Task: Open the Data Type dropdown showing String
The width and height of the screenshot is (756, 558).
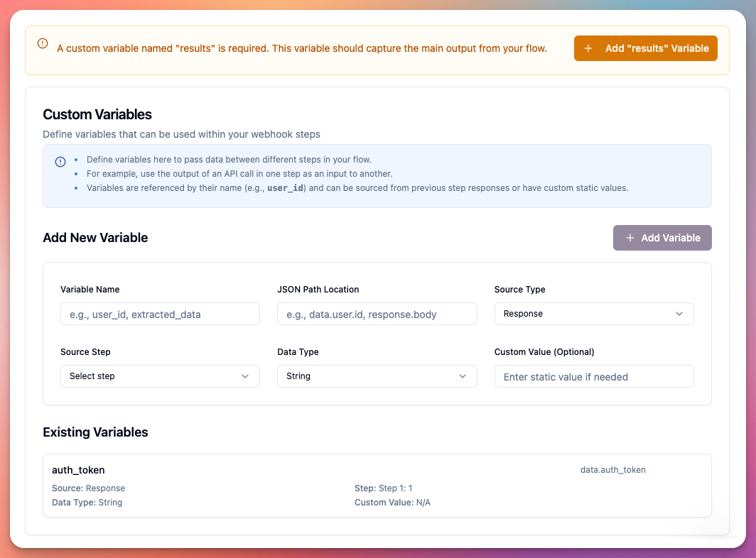Action: click(377, 376)
